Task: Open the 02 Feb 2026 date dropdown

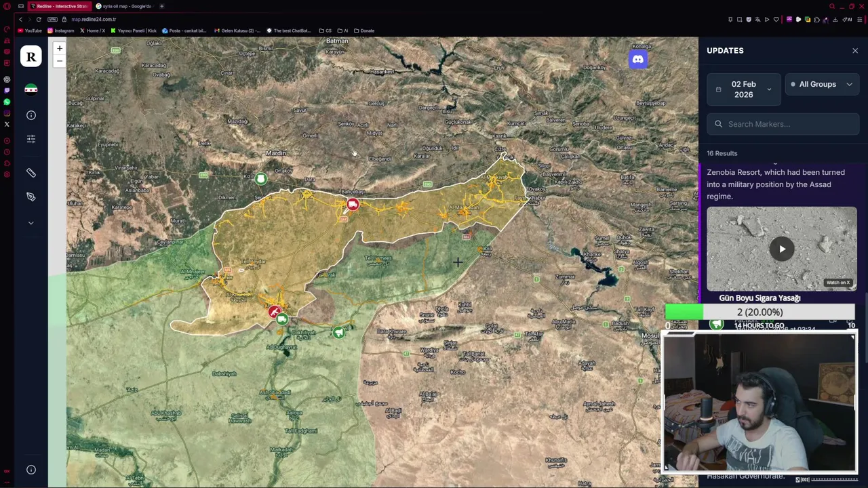Action: (744, 89)
